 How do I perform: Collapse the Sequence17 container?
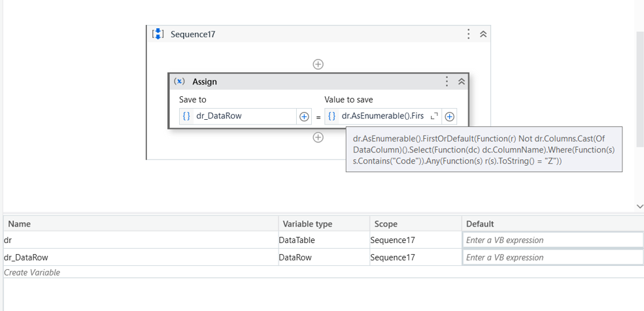(483, 34)
